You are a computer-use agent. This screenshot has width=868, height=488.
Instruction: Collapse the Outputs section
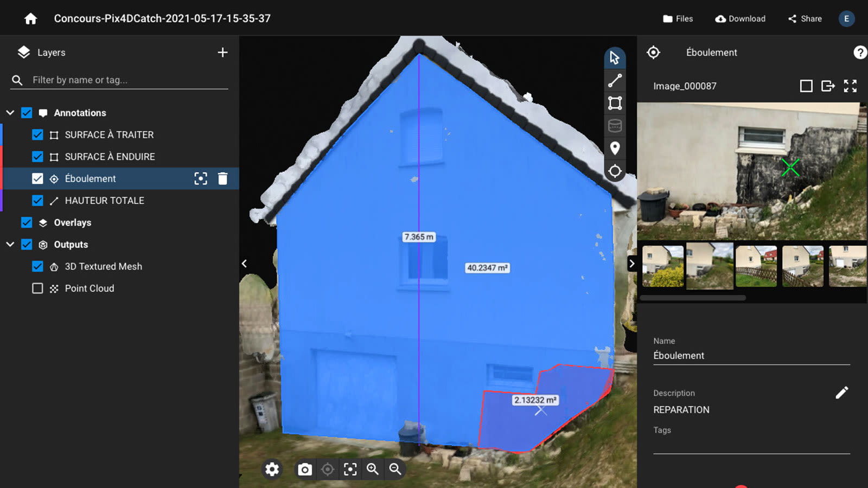pos(10,245)
